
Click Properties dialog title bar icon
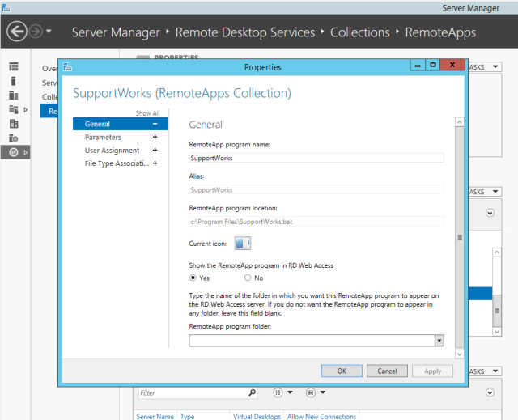(67, 66)
